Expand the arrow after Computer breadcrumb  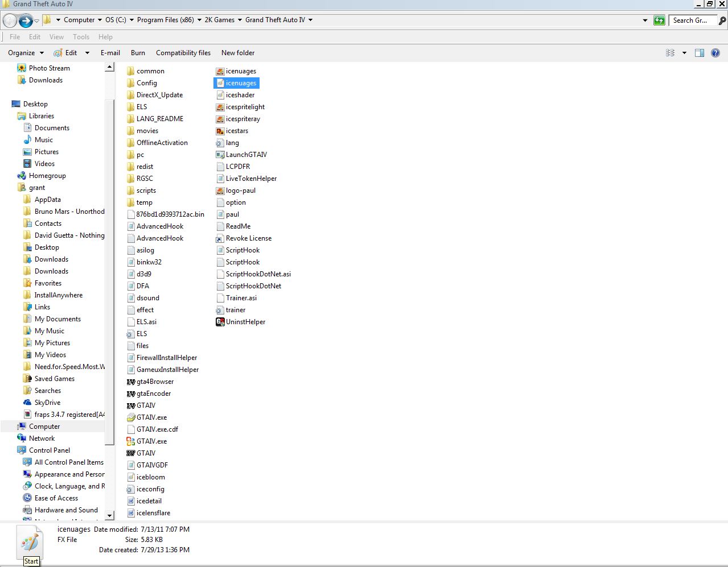coord(100,20)
